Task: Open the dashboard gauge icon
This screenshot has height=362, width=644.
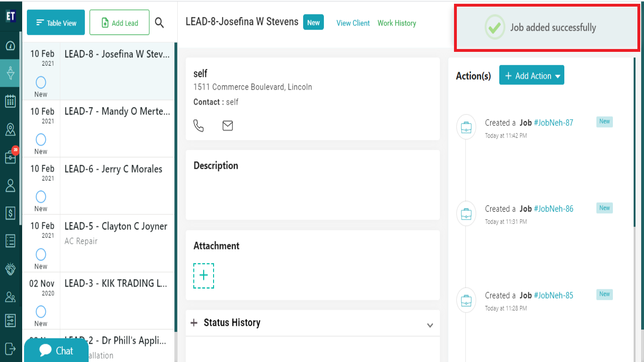Action: click(10, 46)
